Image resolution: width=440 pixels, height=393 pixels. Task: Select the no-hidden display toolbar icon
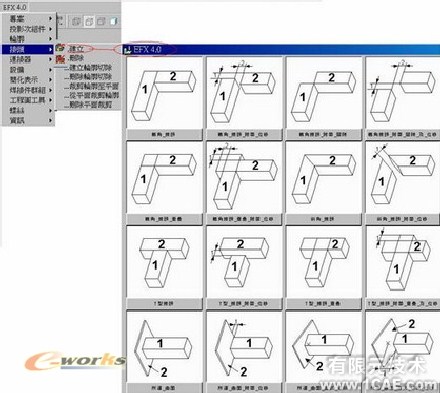101,21
